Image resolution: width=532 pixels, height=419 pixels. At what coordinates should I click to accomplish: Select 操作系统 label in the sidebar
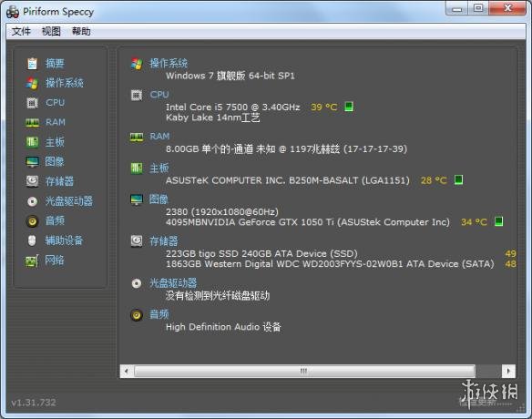click(x=65, y=83)
